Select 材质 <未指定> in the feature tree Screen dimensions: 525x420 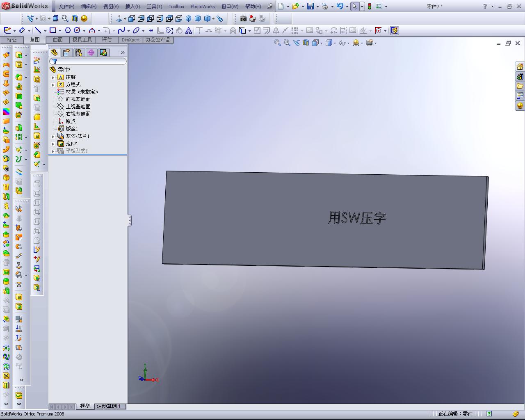[x=82, y=92]
